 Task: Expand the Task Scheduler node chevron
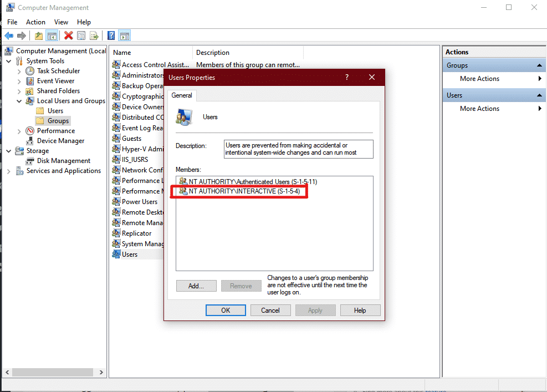pyautogui.click(x=19, y=71)
